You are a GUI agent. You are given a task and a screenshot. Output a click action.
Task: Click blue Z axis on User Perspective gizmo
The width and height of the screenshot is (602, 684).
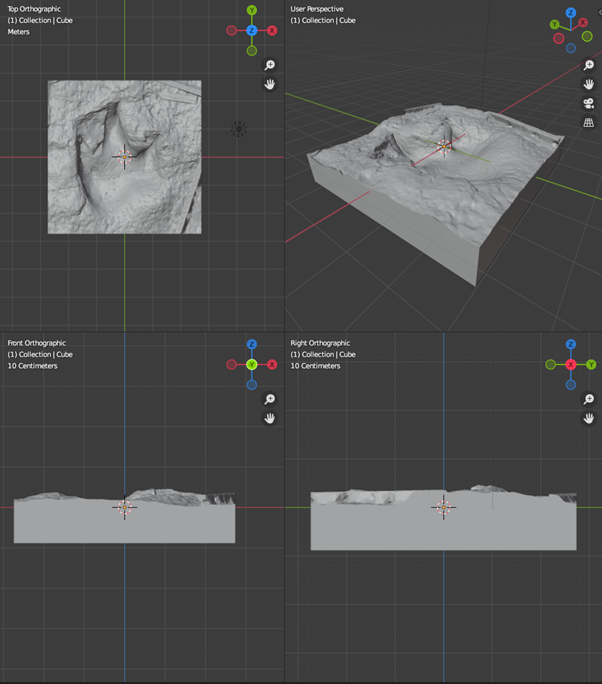570,14
